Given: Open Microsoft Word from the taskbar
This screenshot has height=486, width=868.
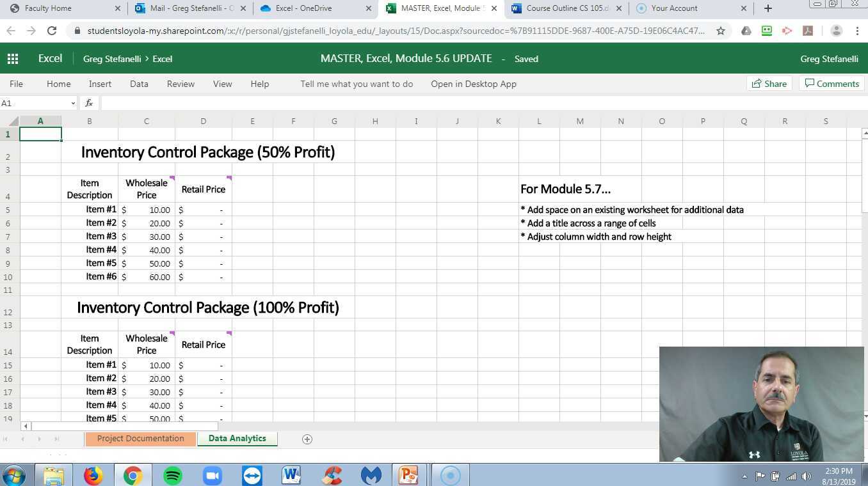Looking at the screenshot, I should pyautogui.click(x=291, y=476).
